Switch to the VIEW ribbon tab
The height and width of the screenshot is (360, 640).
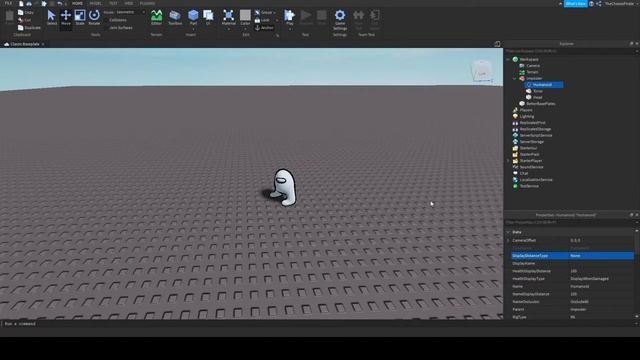pos(129,3)
